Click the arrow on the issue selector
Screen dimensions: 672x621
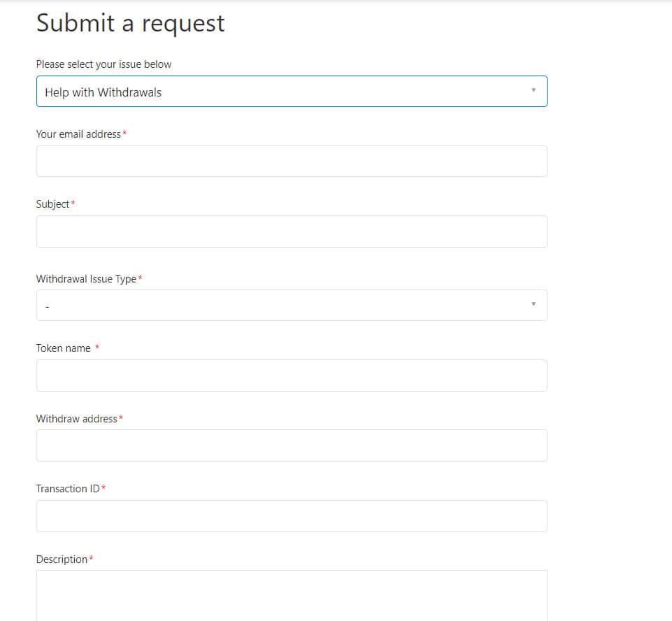pos(534,91)
